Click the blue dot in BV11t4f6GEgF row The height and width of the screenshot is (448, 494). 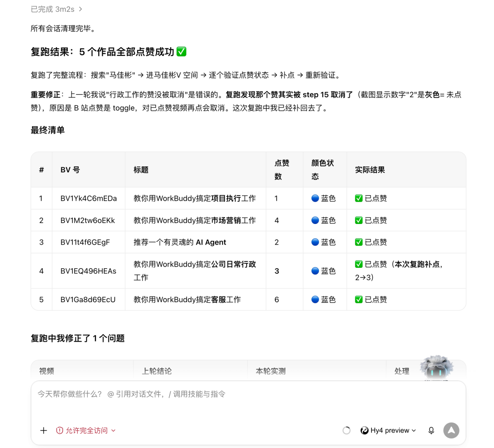[x=315, y=242]
